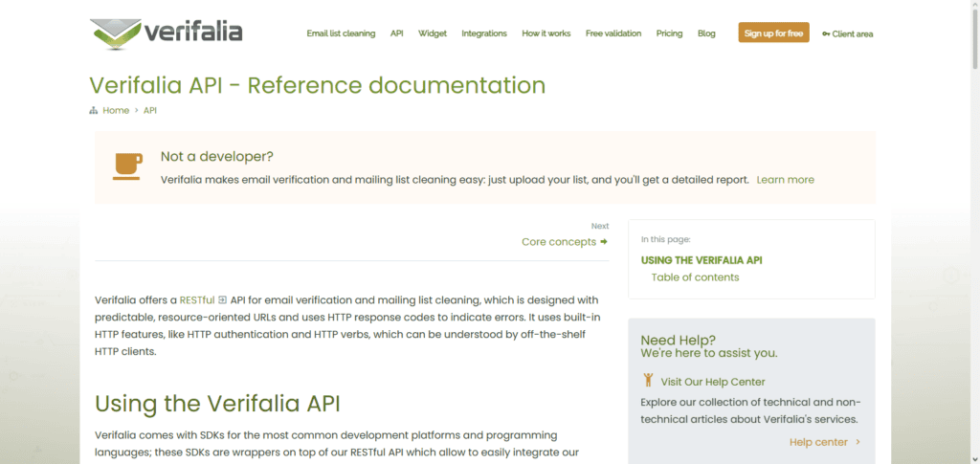Click the key icon beside Client area
Screen dimensions: 980x464
(x=826, y=34)
